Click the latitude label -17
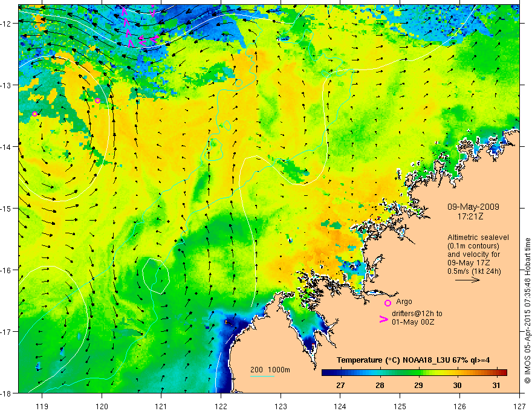 [x=6, y=332]
